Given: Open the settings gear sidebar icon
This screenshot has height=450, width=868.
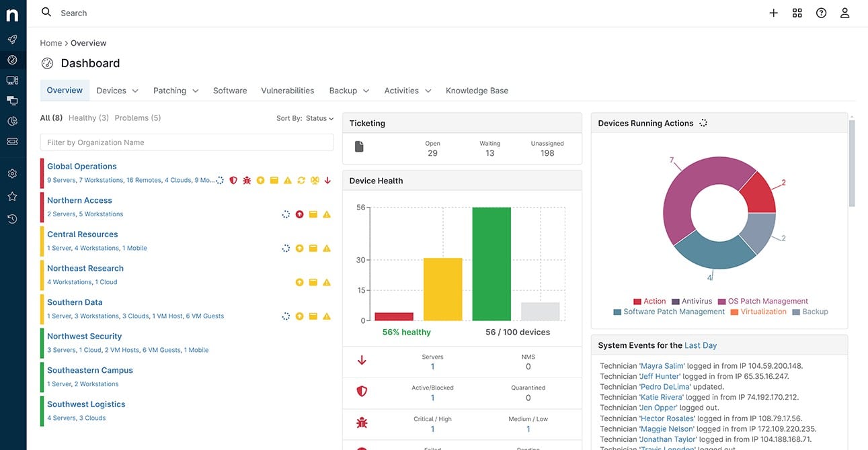Looking at the screenshot, I should coord(12,174).
